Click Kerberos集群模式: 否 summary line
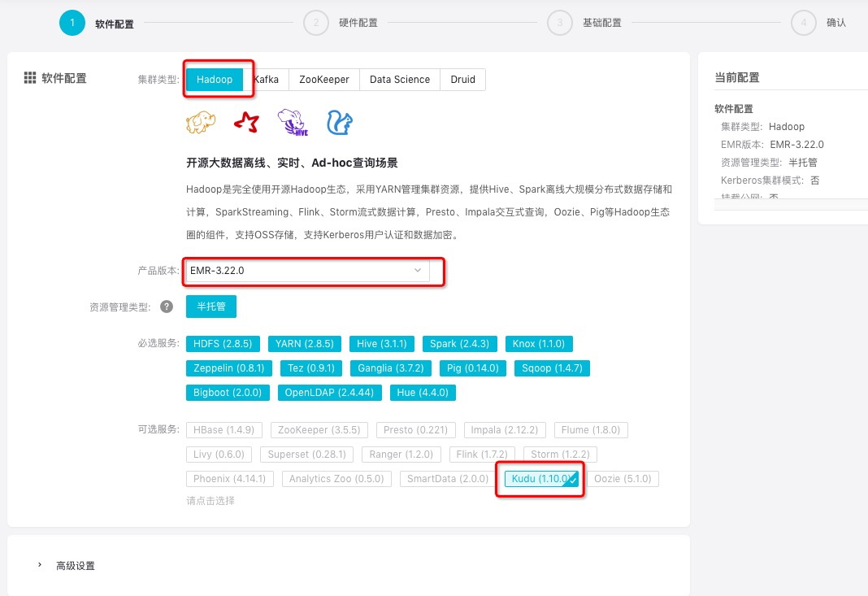Screen dimensions: 868x596 pyautogui.click(x=770, y=180)
